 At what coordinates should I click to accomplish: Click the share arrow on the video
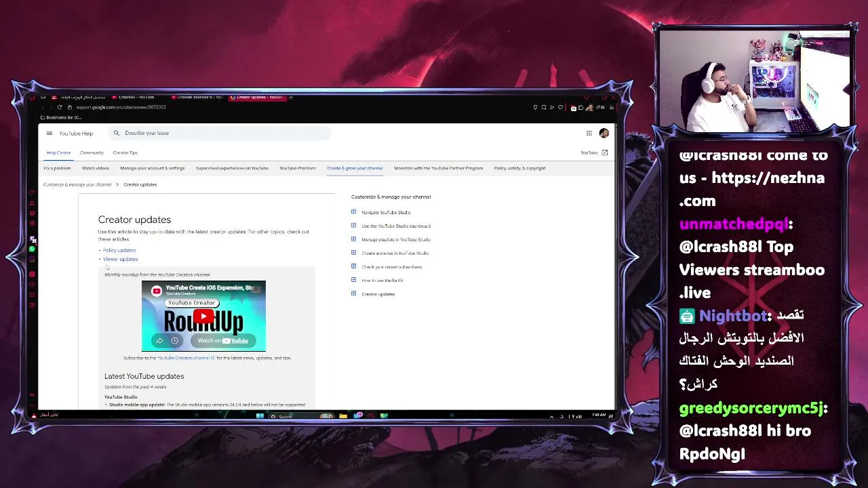pos(159,340)
